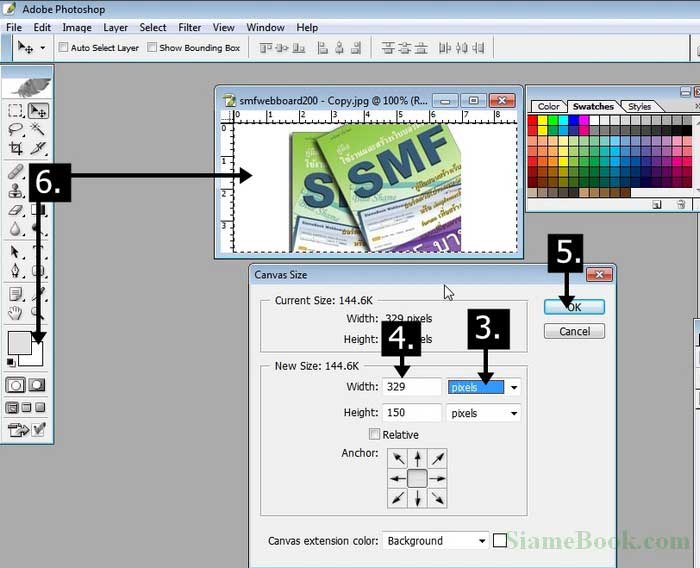The height and width of the screenshot is (568, 700).
Task: Close the Canvas Size dialog
Action: pyautogui.click(x=599, y=275)
